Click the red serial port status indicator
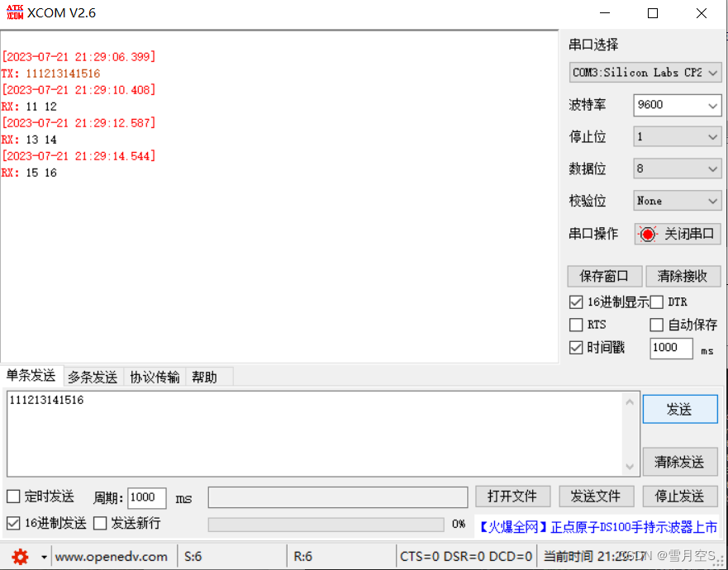Viewport: 728px width, 570px height. [x=647, y=234]
